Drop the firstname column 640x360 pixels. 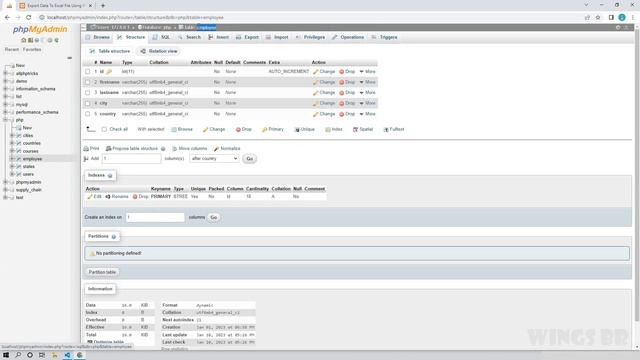tap(347, 82)
